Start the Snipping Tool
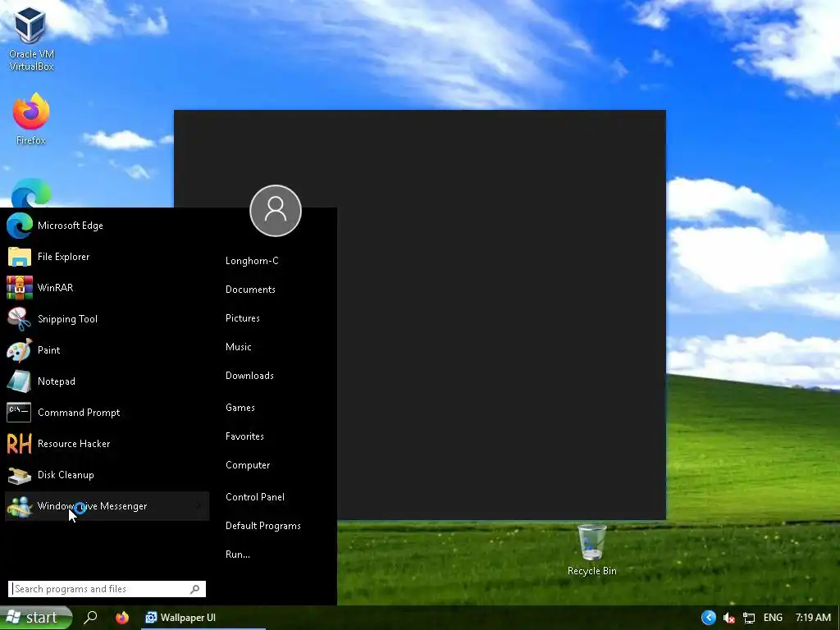Screen dimensions: 840x630 pos(107,319)
